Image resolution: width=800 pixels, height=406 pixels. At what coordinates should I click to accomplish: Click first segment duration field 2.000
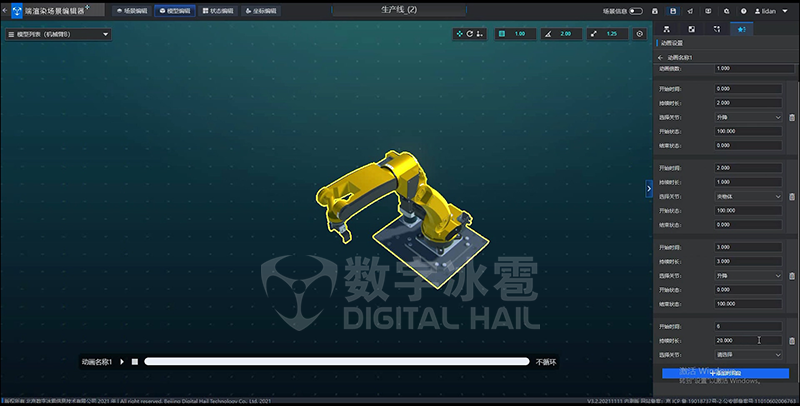[747, 103]
